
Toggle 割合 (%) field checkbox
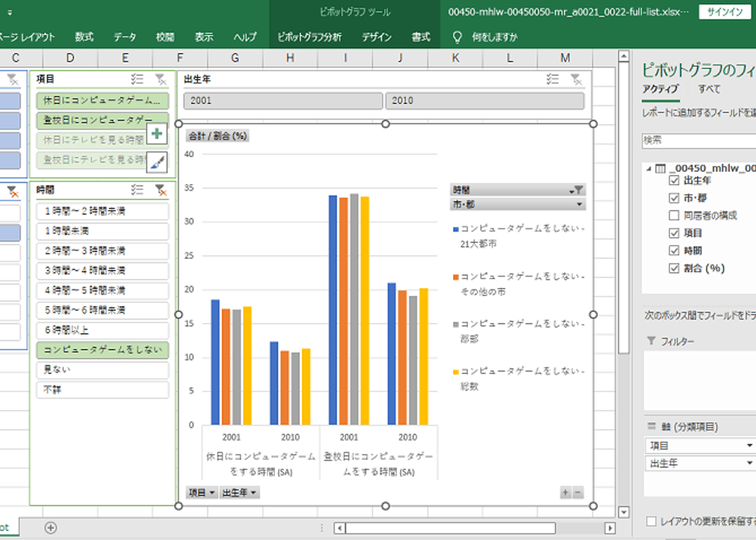[674, 268]
